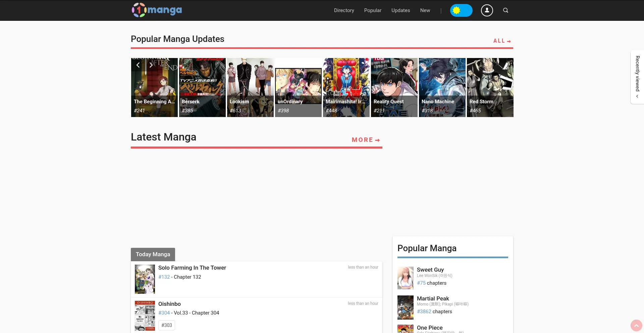Image resolution: width=644 pixels, height=333 pixels.
Task: Open Sweet Guy #75 chapters link
Action: 421,283
